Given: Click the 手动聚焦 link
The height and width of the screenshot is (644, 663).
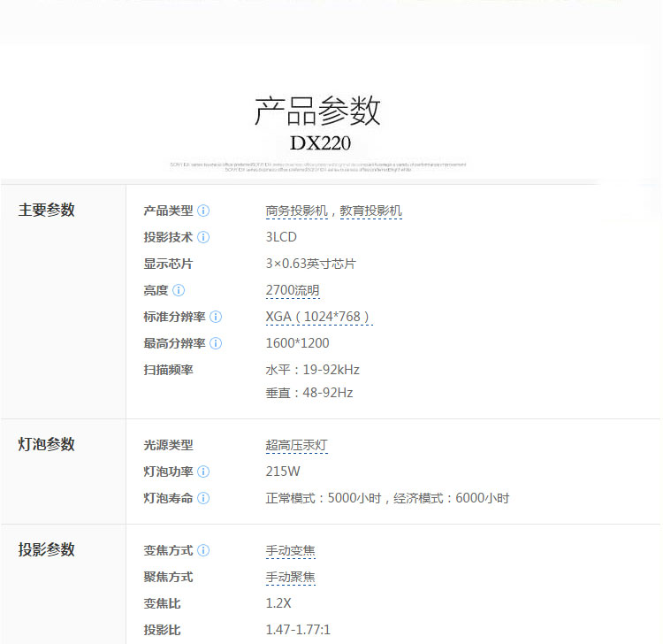Looking at the screenshot, I should point(291,577).
